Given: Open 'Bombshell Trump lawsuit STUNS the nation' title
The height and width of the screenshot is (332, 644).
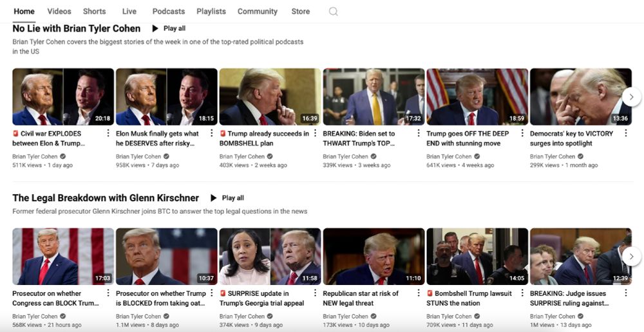Looking at the screenshot, I should 469,299.
